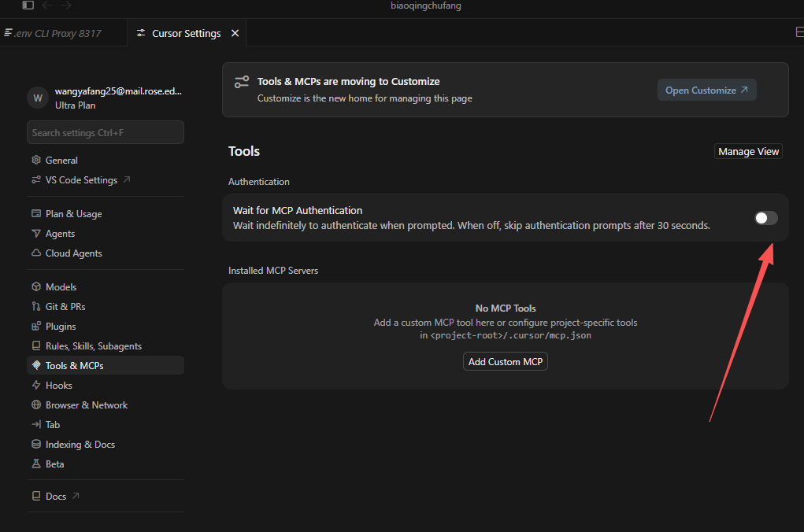Viewport: 804px width, 532px height.
Task: Click the biaoqingchufang window title
Action: point(425,6)
